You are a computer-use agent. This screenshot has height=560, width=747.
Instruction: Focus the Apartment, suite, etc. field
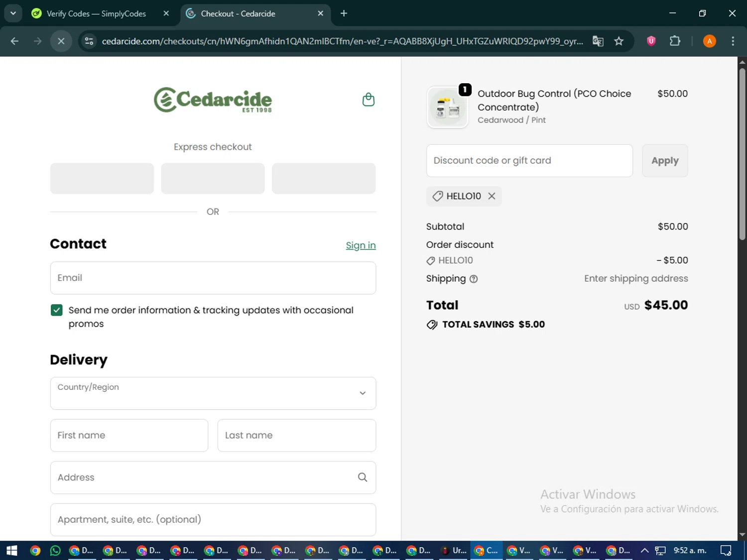click(213, 520)
